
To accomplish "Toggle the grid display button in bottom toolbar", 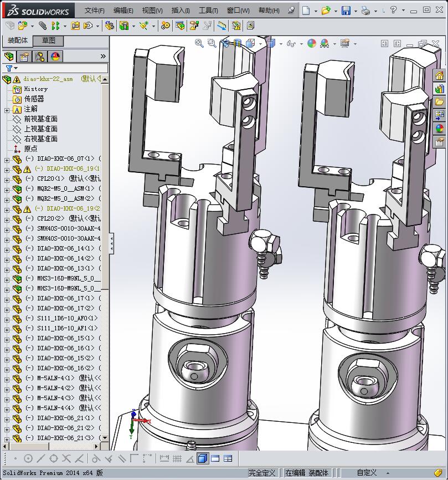I will pyautogui.click(x=177, y=458).
